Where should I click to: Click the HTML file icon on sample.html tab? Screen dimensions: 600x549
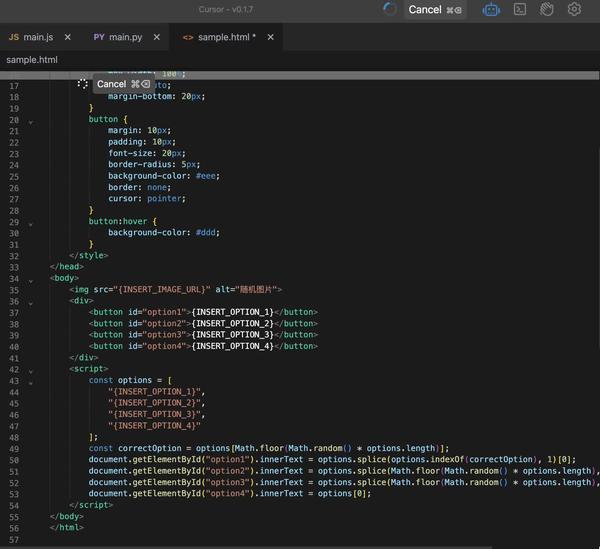pos(188,37)
